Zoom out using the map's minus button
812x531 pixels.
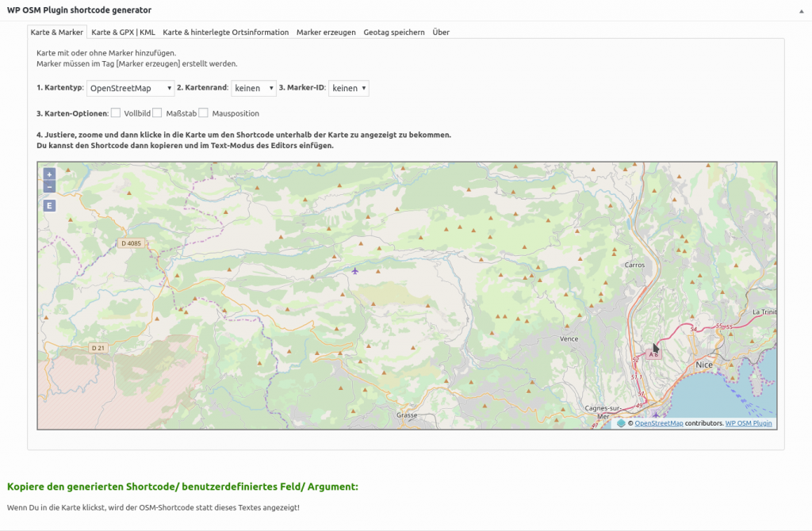tap(48, 186)
